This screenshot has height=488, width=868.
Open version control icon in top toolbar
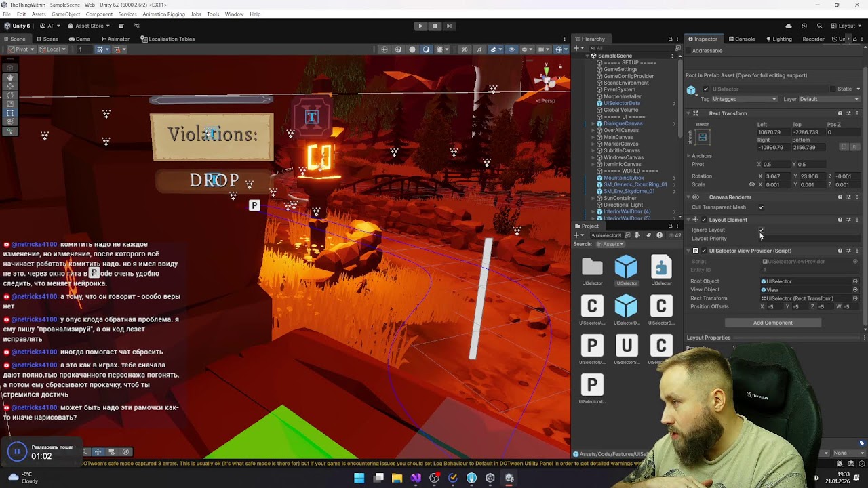click(x=136, y=26)
